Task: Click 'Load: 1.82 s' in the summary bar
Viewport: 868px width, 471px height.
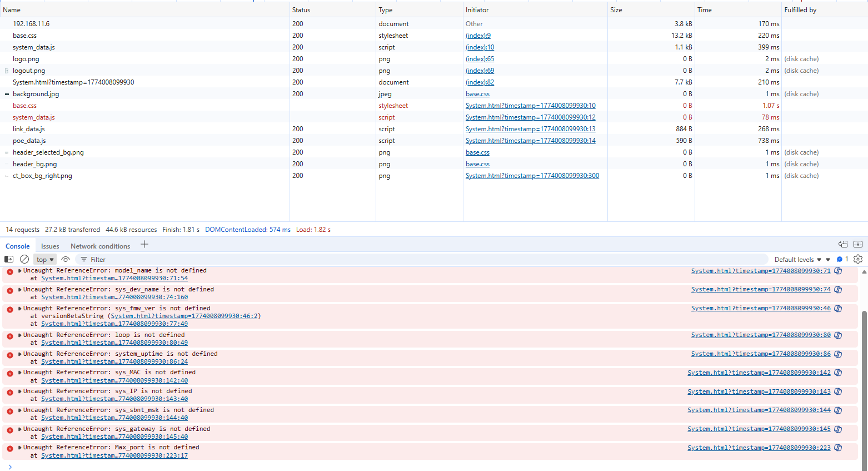Action: click(313, 230)
